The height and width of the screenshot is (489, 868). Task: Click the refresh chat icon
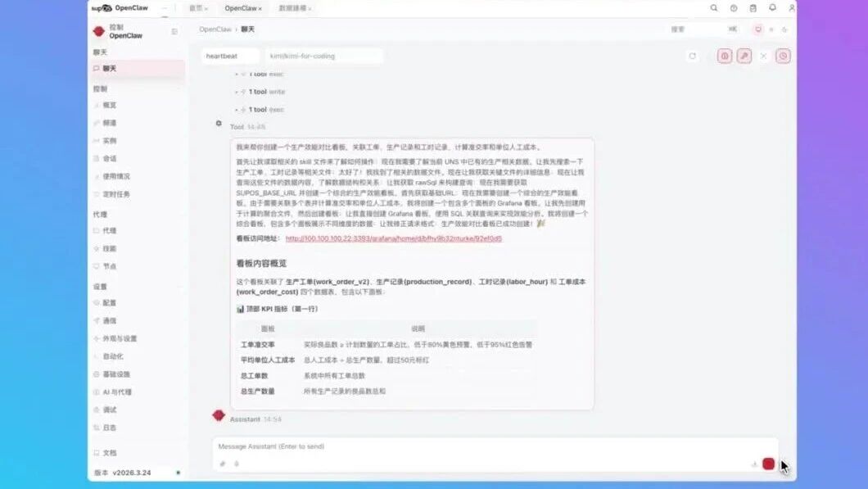[693, 56]
